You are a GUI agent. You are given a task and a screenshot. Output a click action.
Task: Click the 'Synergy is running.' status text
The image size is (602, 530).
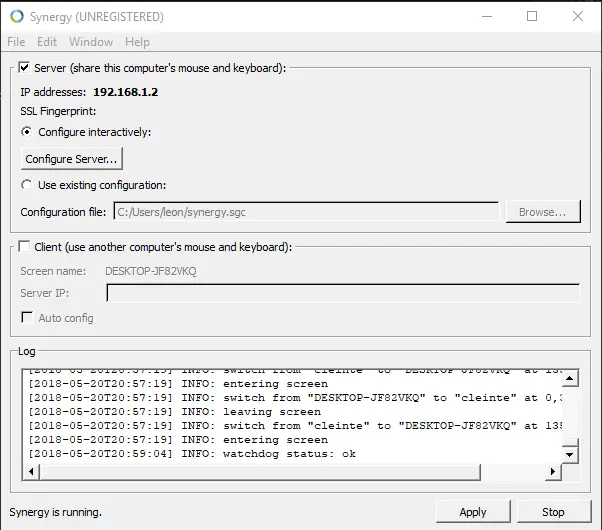56,512
